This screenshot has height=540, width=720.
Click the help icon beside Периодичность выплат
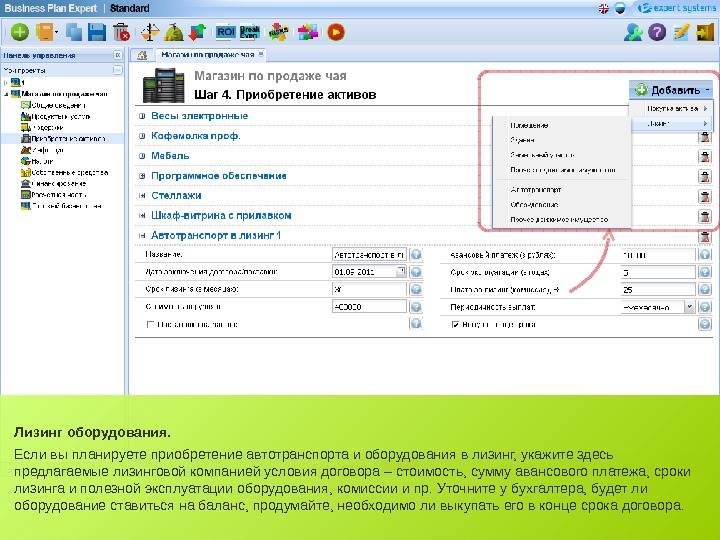(x=704, y=307)
